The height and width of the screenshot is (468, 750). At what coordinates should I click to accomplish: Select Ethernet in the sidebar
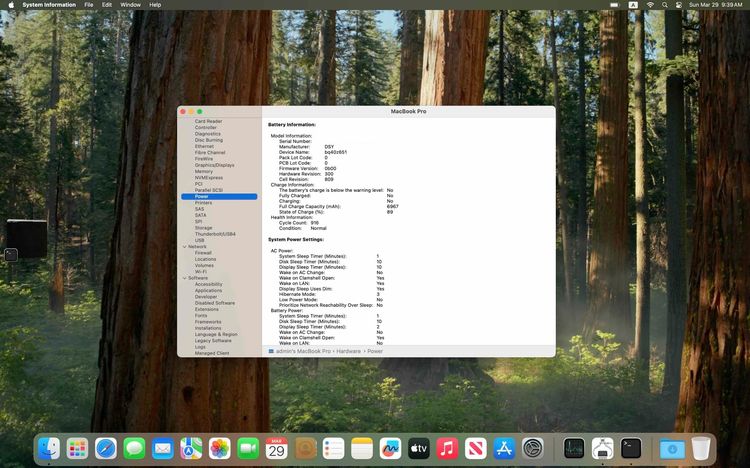[x=204, y=146]
